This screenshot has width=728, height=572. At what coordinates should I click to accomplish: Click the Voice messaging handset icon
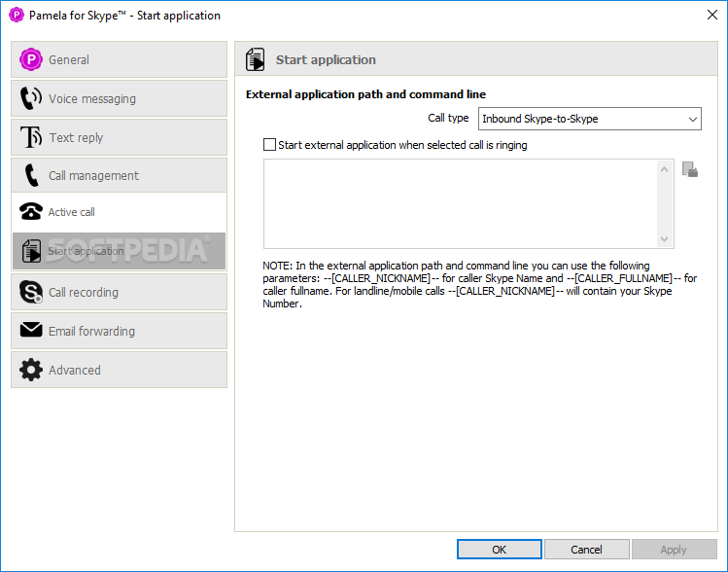point(31,98)
